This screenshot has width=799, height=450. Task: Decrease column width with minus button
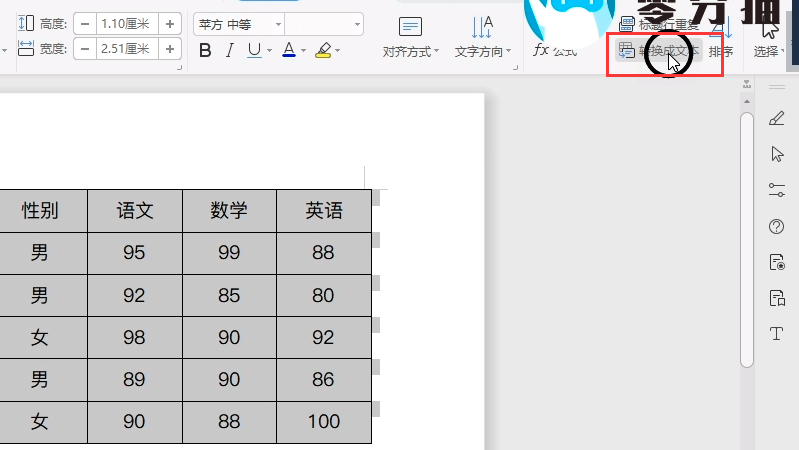(85, 48)
